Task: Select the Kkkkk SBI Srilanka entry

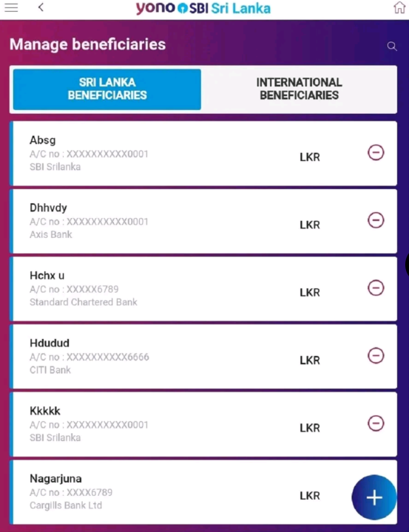Action: [x=203, y=424]
